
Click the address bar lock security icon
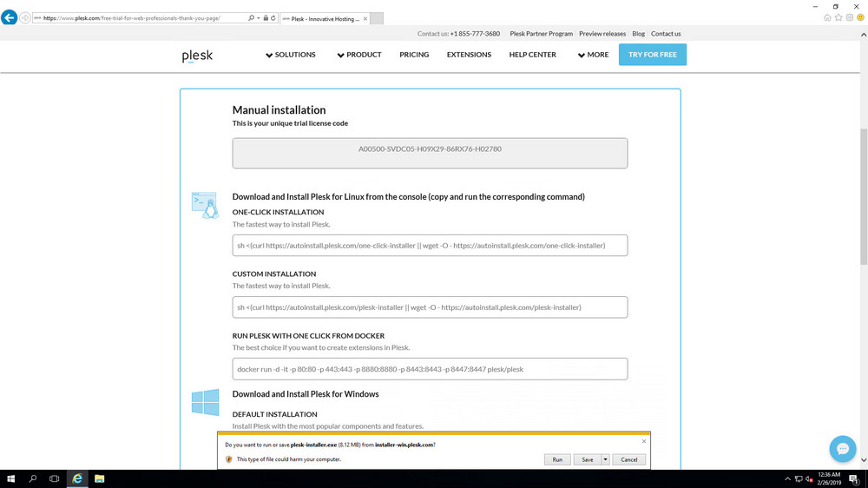pos(266,18)
